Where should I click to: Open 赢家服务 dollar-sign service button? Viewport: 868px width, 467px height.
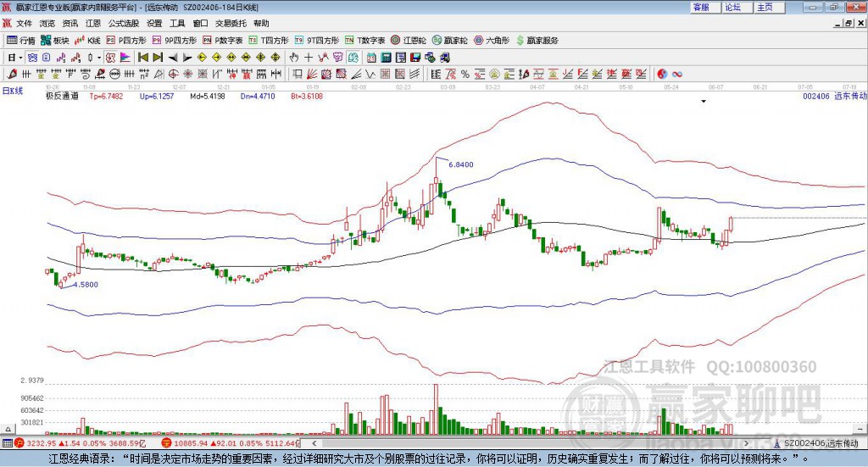point(537,41)
